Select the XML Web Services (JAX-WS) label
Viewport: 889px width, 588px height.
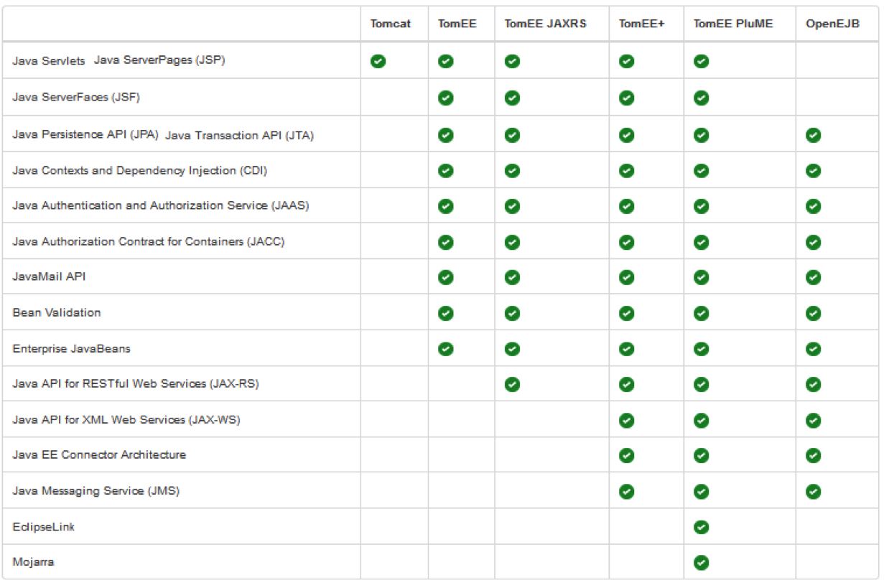(x=126, y=420)
